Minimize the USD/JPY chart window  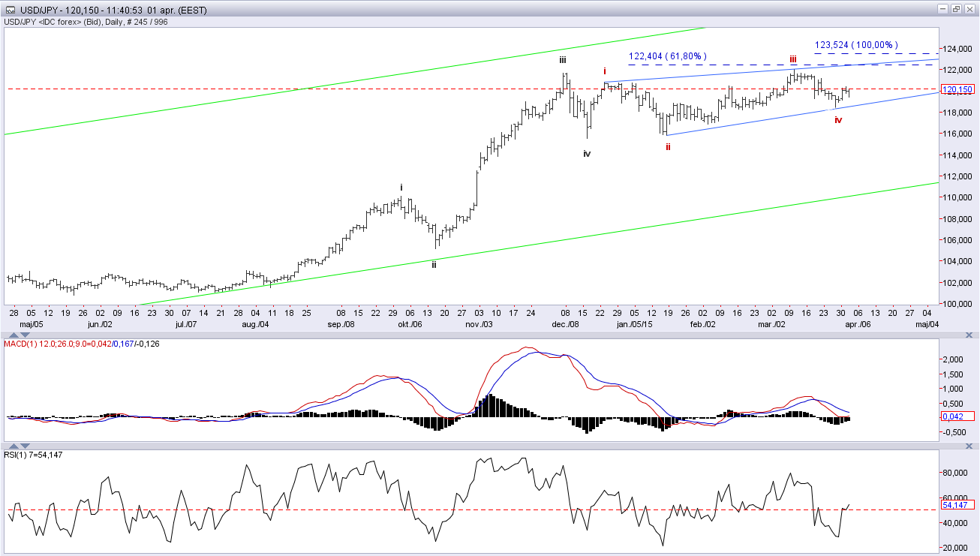tap(943, 9)
